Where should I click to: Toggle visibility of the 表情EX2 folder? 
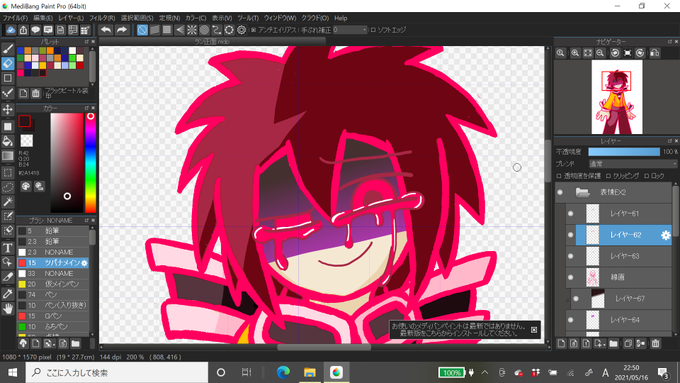560,192
